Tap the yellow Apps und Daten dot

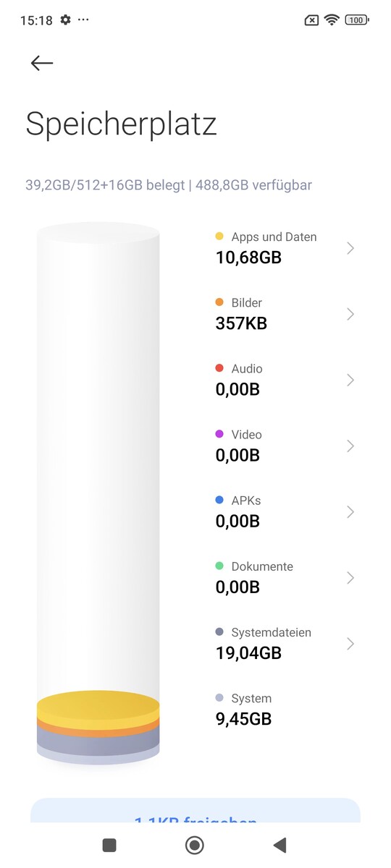click(219, 237)
